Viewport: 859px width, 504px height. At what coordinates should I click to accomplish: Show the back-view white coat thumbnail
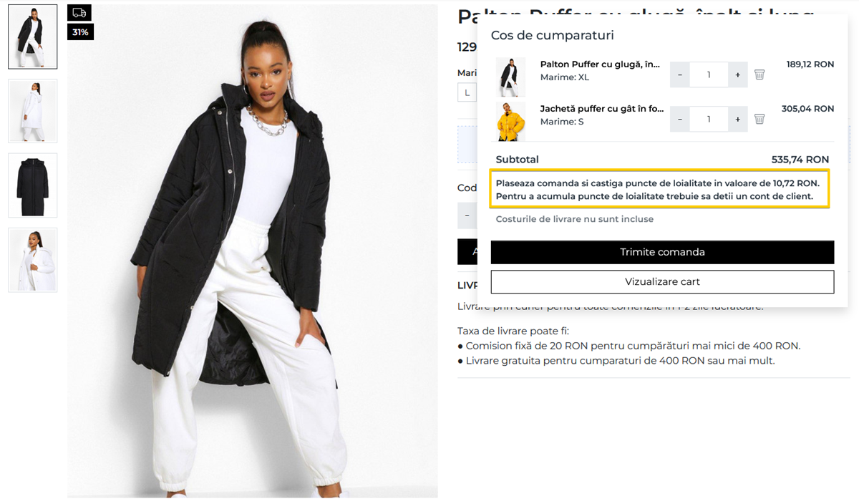pyautogui.click(x=33, y=111)
